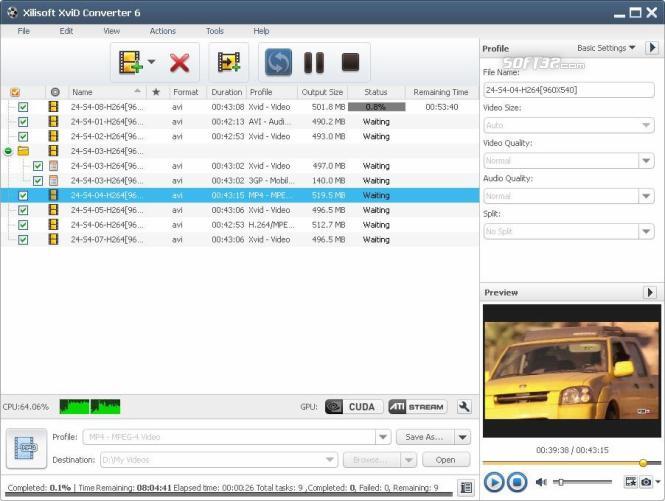Uncheck the 24-54-02-H264 file

click(x=23, y=137)
